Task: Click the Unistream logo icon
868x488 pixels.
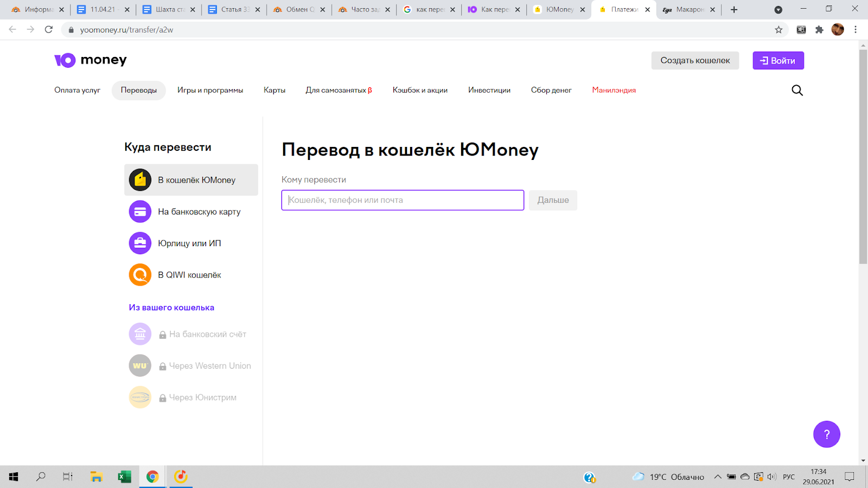Action: [140, 397]
